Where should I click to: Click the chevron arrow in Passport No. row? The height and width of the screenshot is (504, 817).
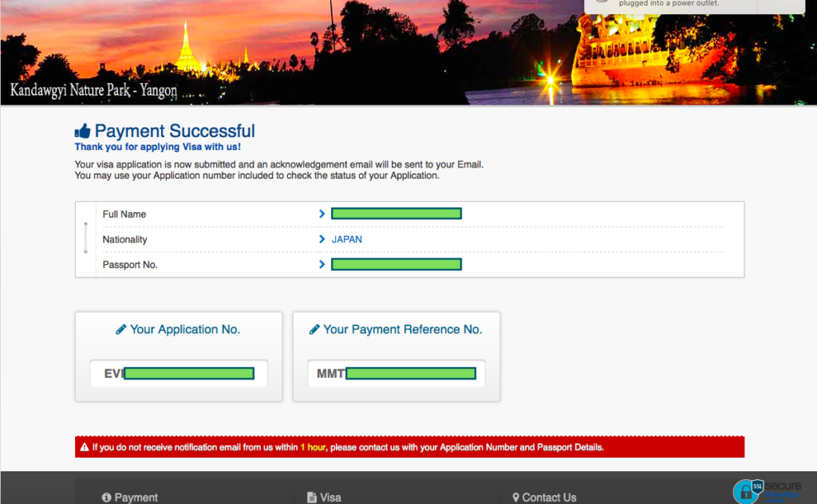(322, 264)
